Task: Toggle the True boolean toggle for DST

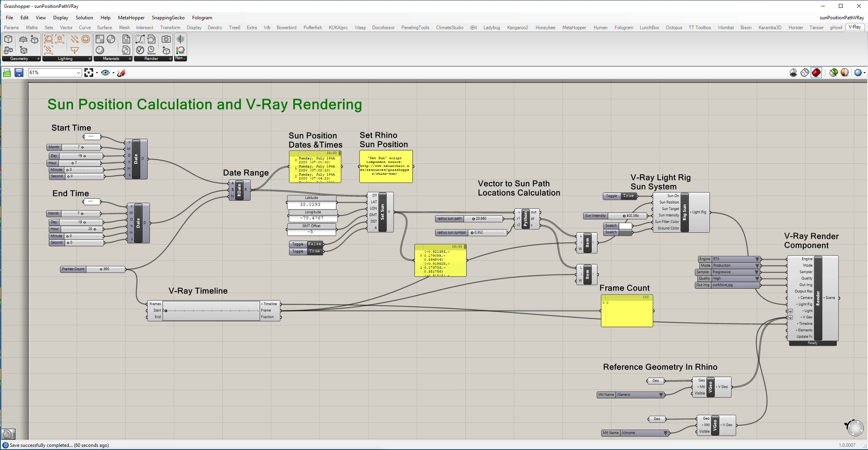Action: pyautogui.click(x=315, y=251)
